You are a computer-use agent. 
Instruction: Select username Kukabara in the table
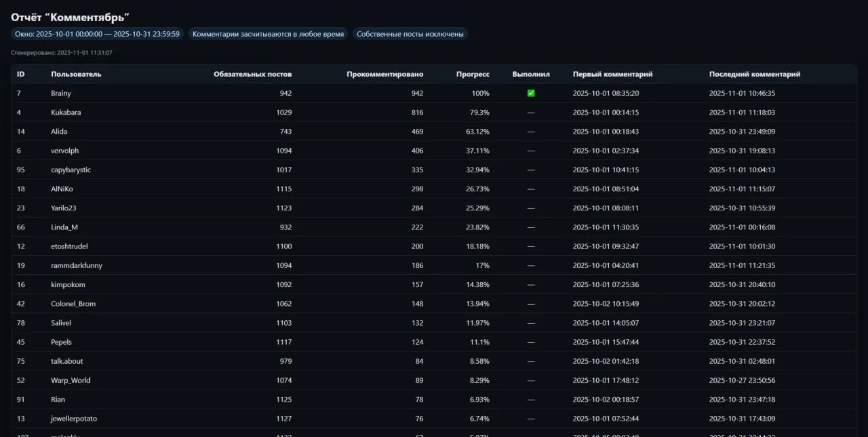tap(66, 113)
